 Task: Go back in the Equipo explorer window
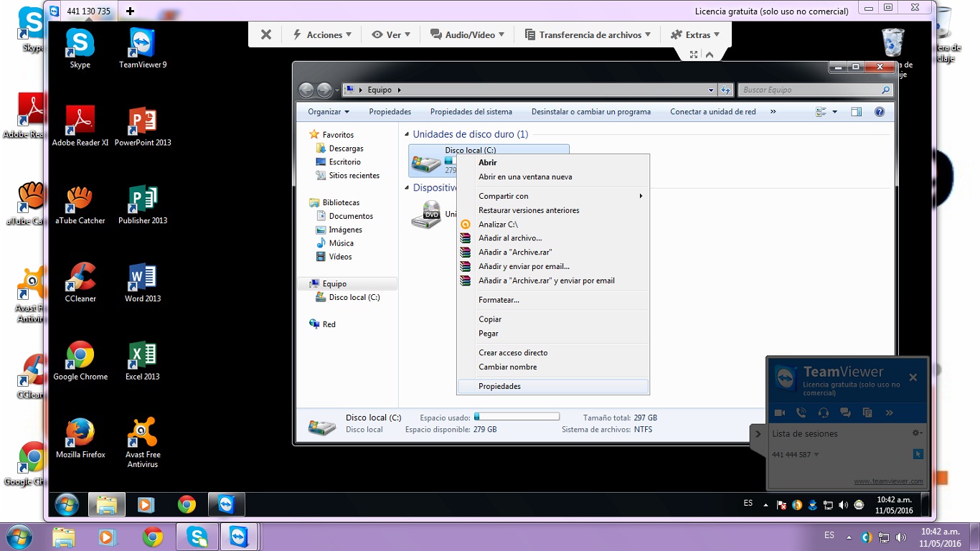pos(306,90)
